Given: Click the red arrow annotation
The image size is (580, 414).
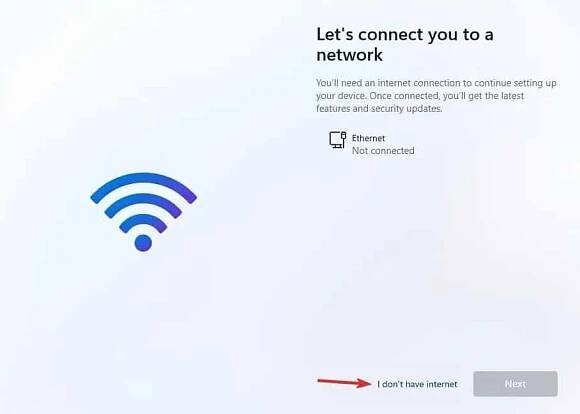Looking at the screenshot, I should (344, 383).
